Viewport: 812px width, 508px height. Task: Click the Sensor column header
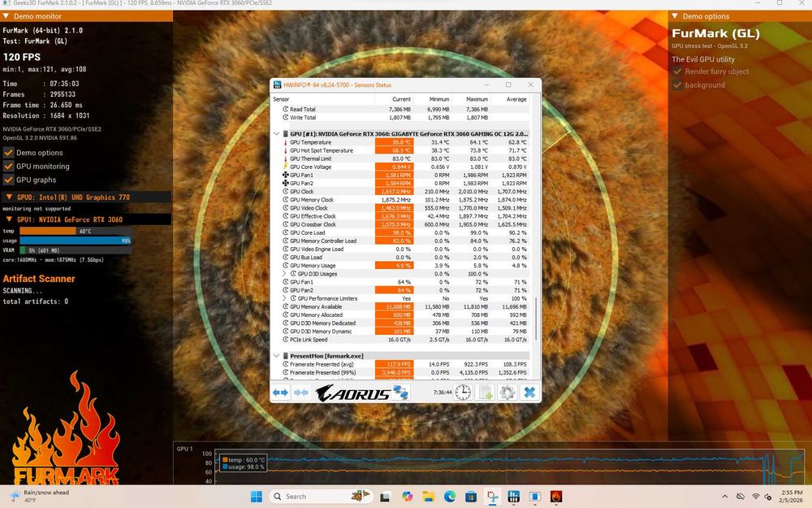[x=322, y=99]
